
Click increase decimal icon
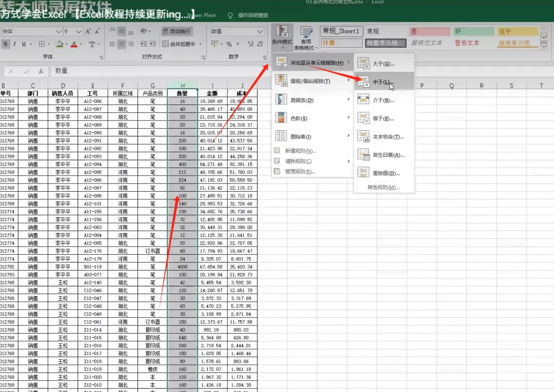point(250,44)
